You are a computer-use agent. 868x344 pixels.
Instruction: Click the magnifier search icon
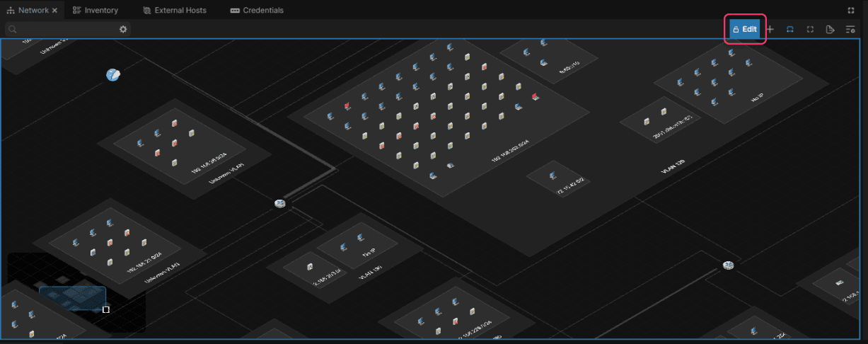pos(13,29)
